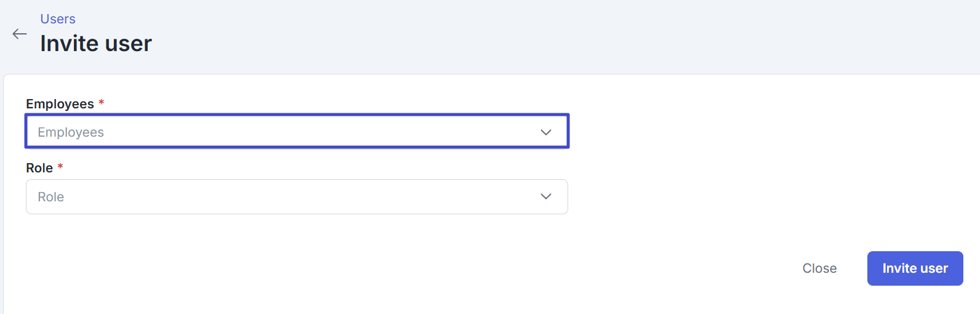Image resolution: width=980 pixels, height=314 pixels.
Task: Expand the Employees dropdown chevron
Action: click(545, 132)
